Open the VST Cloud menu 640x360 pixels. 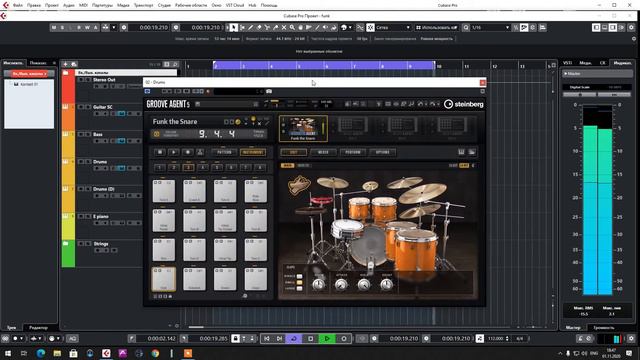[235, 5]
